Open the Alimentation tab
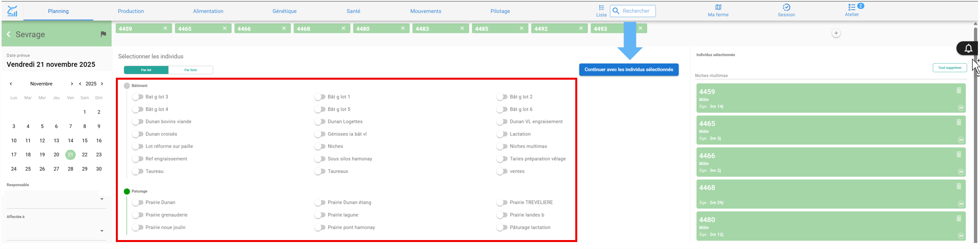This screenshot has height=249, width=980. coord(208,11)
